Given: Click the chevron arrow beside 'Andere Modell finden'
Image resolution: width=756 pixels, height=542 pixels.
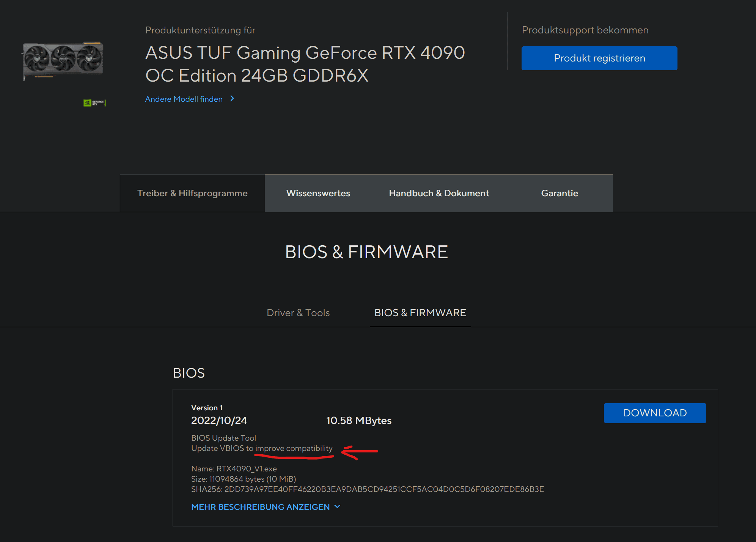Looking at the screenshot, I should tap(232, 99).
